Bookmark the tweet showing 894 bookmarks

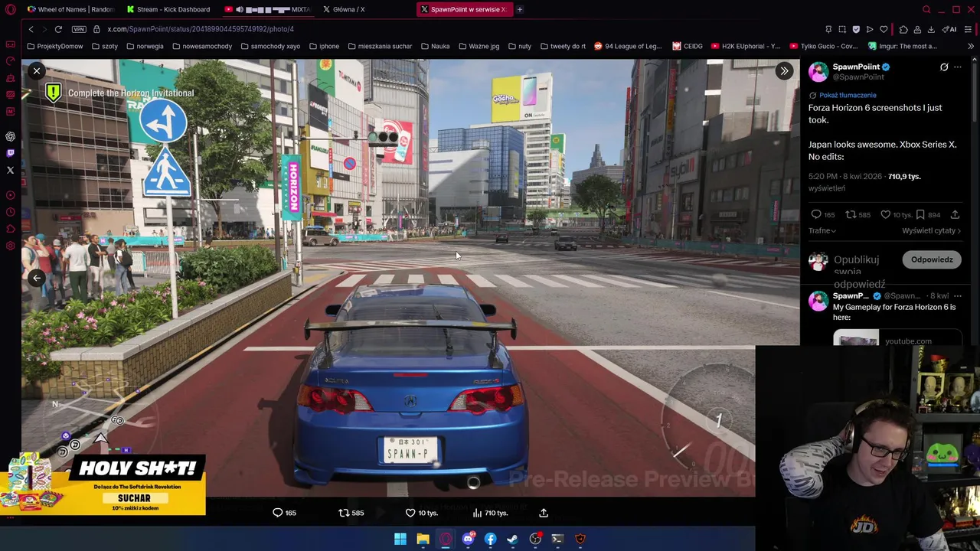pos(920,215)
